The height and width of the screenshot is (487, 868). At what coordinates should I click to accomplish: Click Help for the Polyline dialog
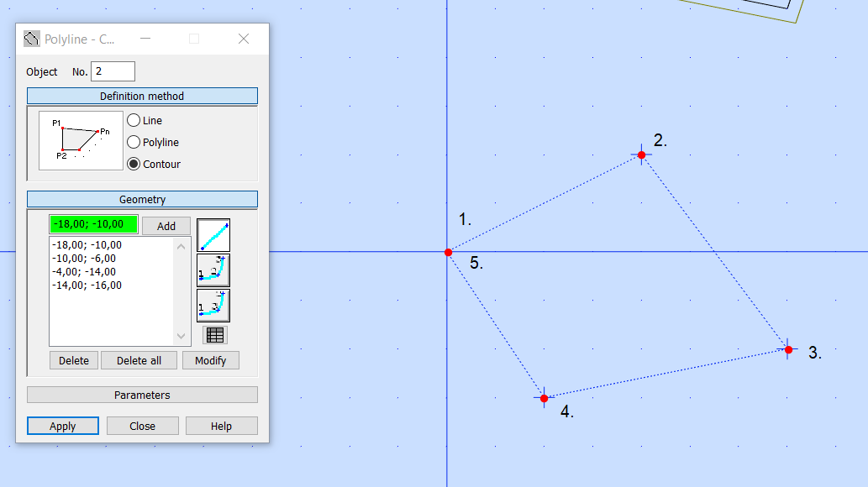[x=221, y=426]
